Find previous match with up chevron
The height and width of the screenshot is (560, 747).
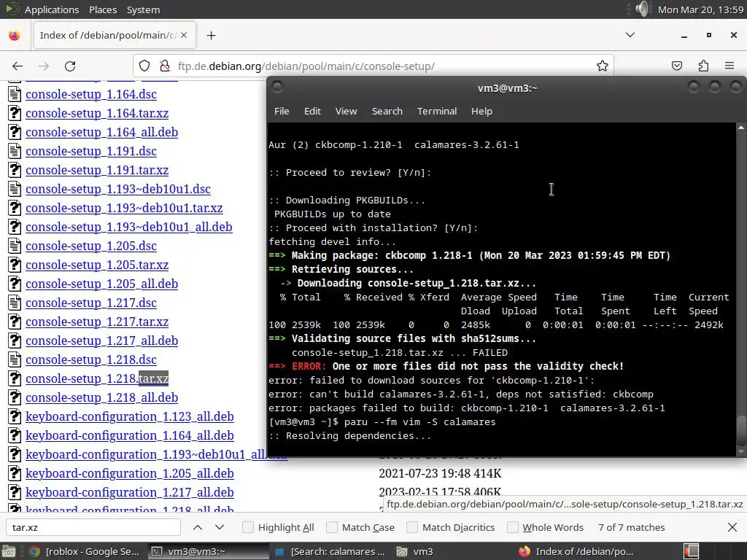pyautogui.click(x=198, y=527)
